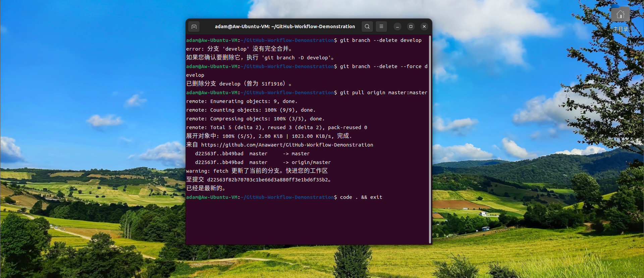Select the Home folder desktop icon
This screenshot has height=278, width=644.
point(620,14)
